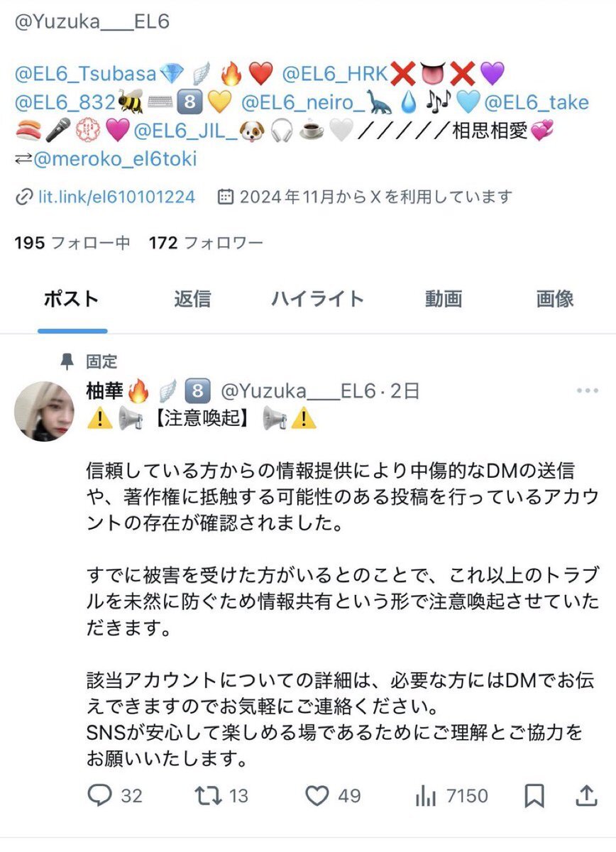Image resolution: width=616 pixels, height=852 pixels.
Task: Repost the pinned post
Action: click(x=209, y=796)
